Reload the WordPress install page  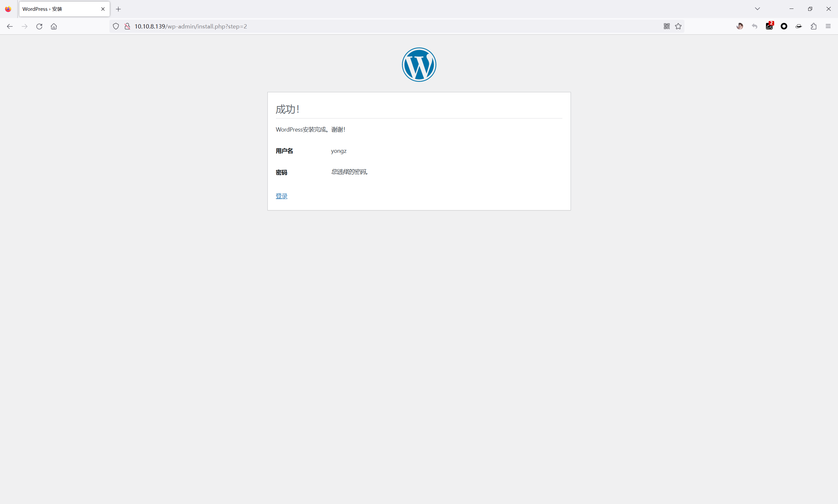point(39,27)
